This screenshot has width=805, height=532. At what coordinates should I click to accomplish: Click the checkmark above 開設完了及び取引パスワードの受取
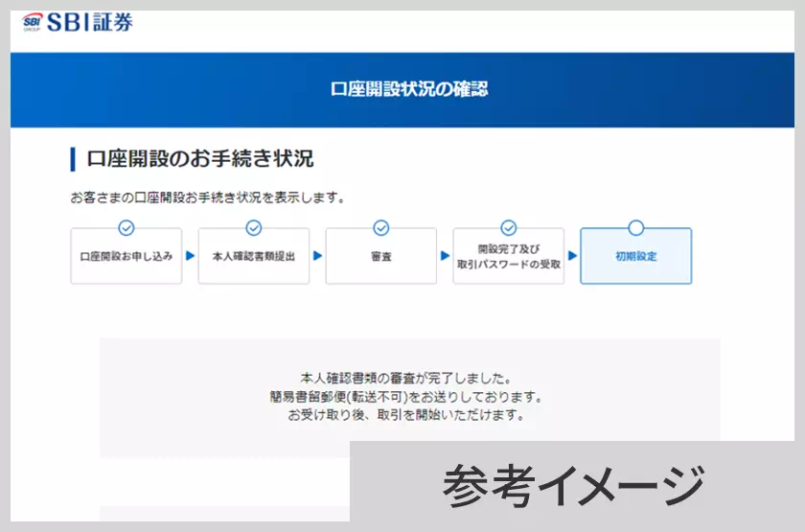point(509,228)
